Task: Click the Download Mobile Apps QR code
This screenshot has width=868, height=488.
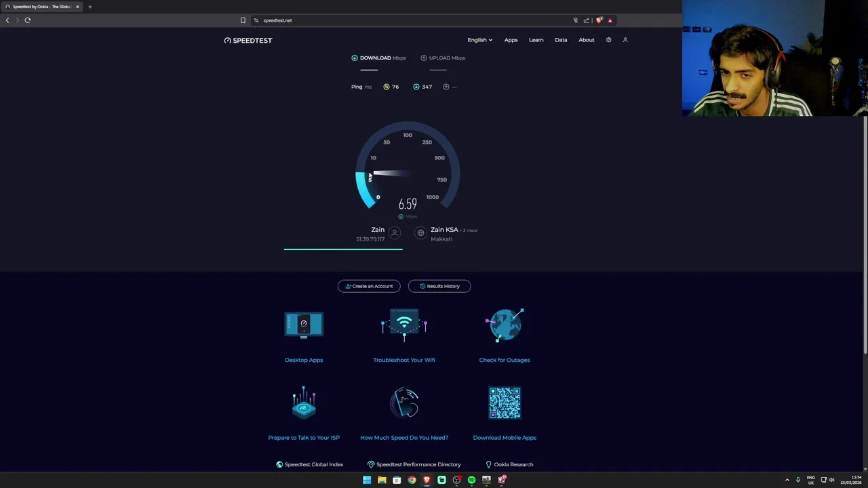Action: [x=505, y=403]
